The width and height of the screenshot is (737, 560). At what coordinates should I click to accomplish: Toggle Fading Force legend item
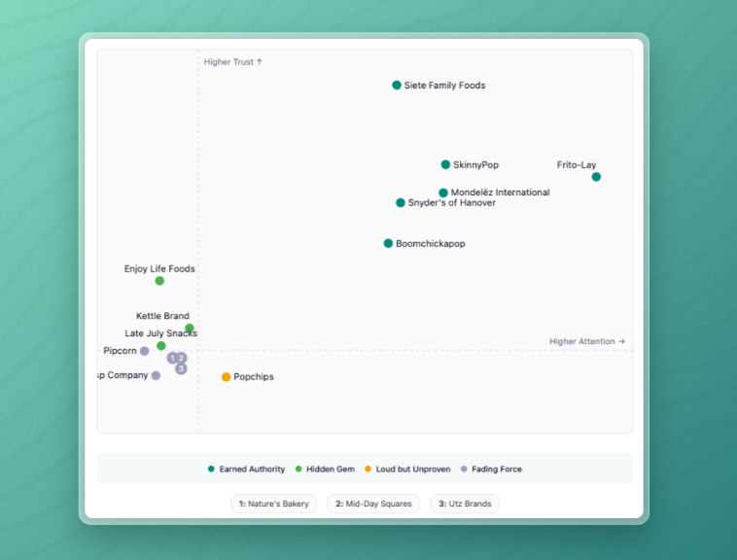pyautogui.click(x=491, y=469)
